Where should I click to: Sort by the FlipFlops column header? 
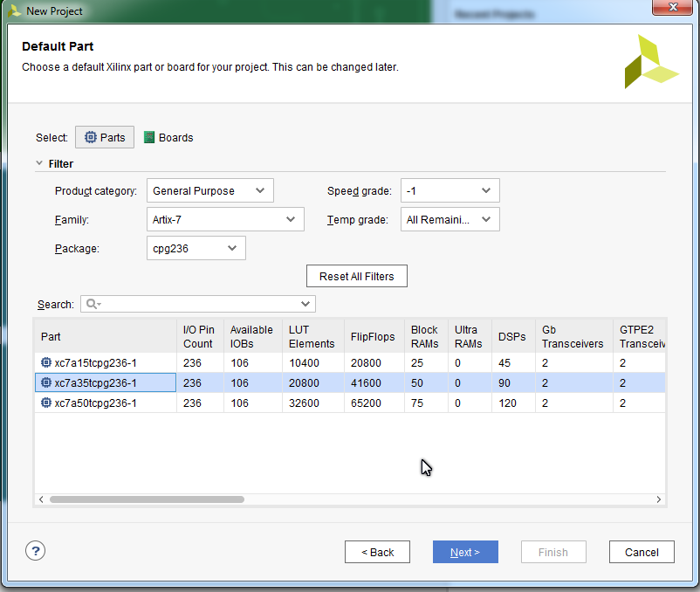(374, 336)
